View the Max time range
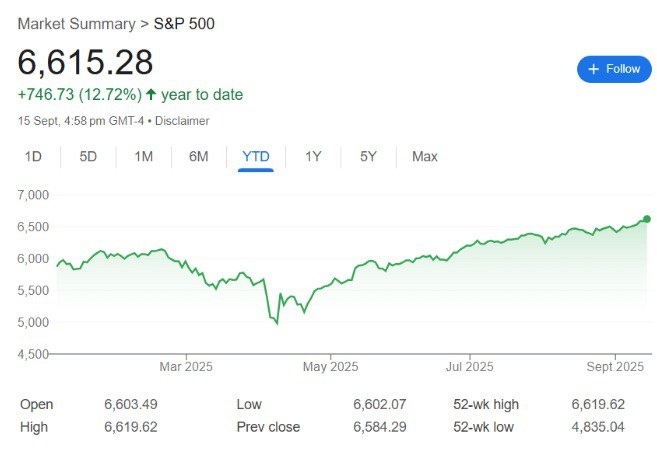 click(424, 156)
